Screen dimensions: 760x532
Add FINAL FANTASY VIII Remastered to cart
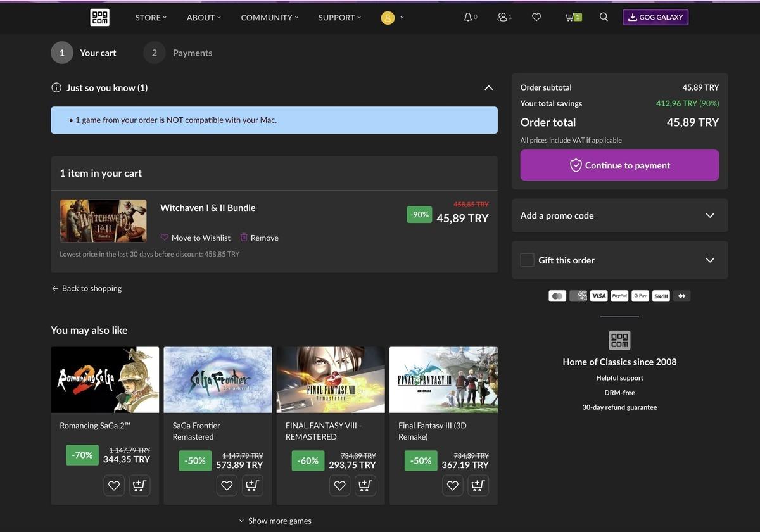point(365,485)
